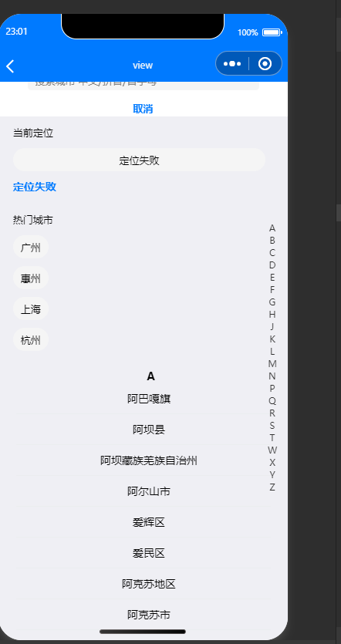This screenshot has height=644, width=341.
Task: Jump to letter M in index
Action: coord(272,363)
